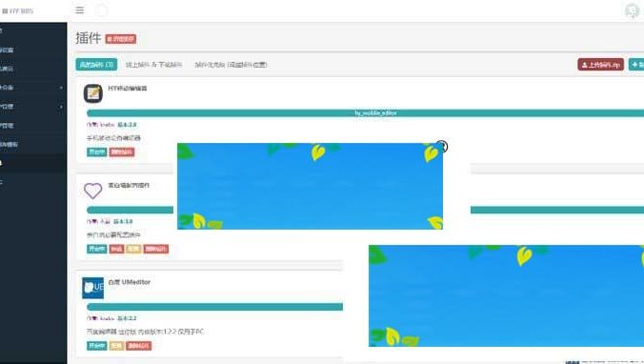Image resolution: width=644 pixels, height=364 pixels.
Task: Click the author and version line under HY mobile editor
Action: point(111,125)
